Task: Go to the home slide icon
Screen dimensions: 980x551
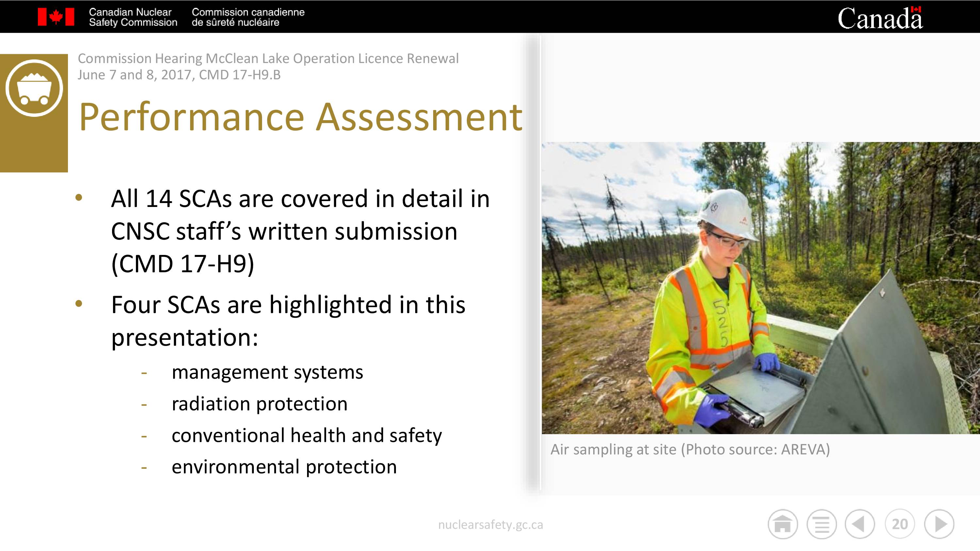Action: (x=783, y=524)
